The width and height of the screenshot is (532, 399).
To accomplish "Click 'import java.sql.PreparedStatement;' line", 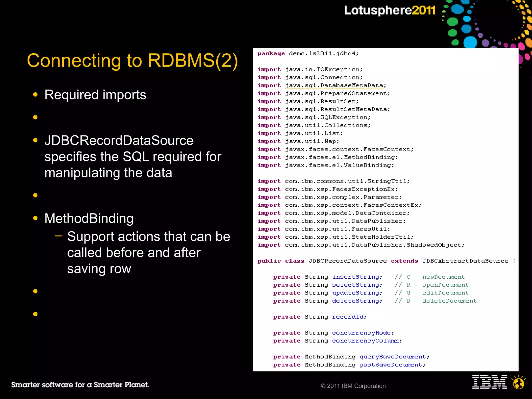I will 324,93.
